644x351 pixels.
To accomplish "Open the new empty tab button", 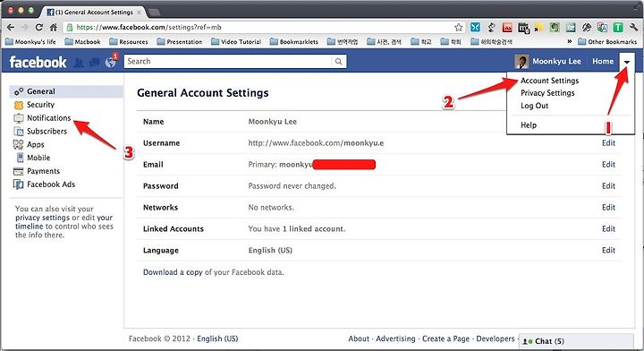I will coord(154,13).
